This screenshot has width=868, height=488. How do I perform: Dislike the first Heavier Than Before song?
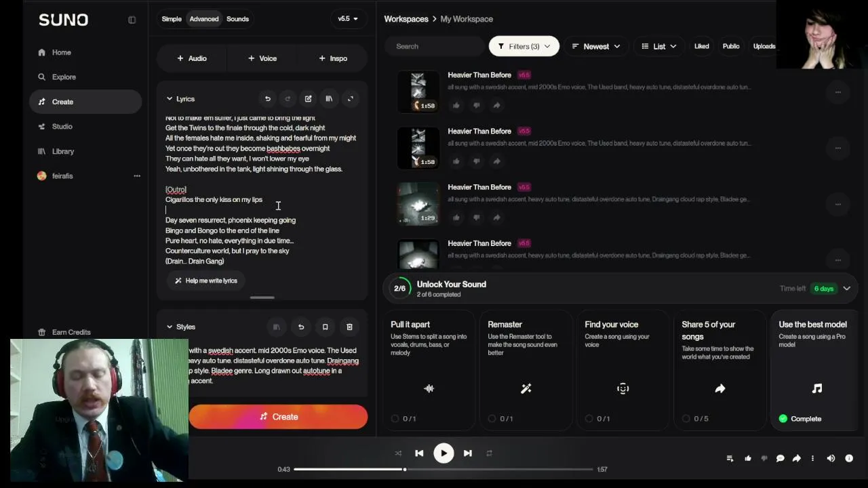(x=477, y=105)
